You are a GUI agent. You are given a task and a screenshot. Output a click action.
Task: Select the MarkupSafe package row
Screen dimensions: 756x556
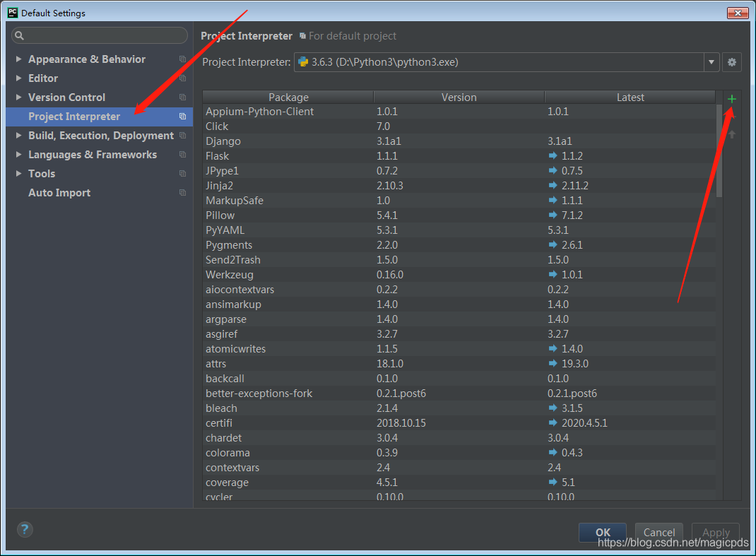coord(459,200)
